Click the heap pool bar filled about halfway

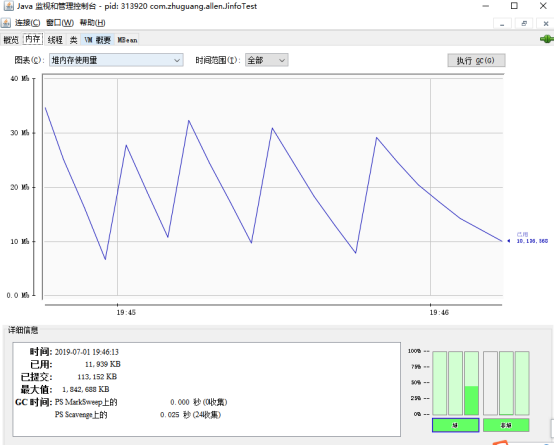pos(471,383)
